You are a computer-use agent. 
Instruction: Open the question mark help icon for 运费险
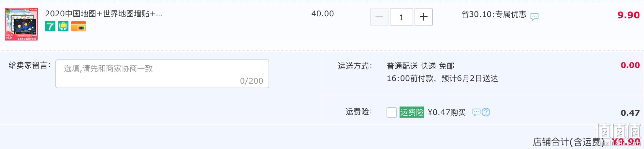point(486,112)
